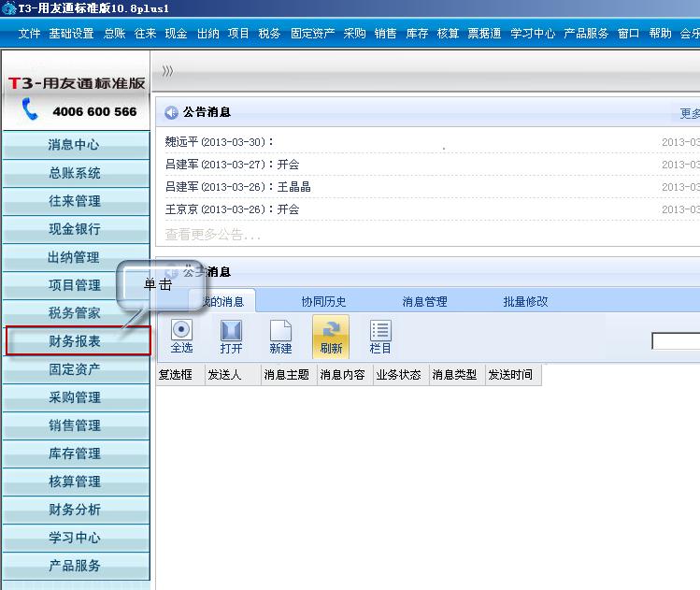Switch to the 批量修改 tab
This screenshot has height=590, width=700.
pos(525,301)
